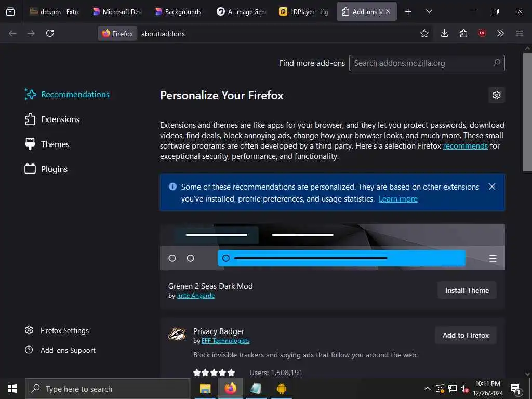
Task: Open the Extensions category
Action: [x=52, y=119]
